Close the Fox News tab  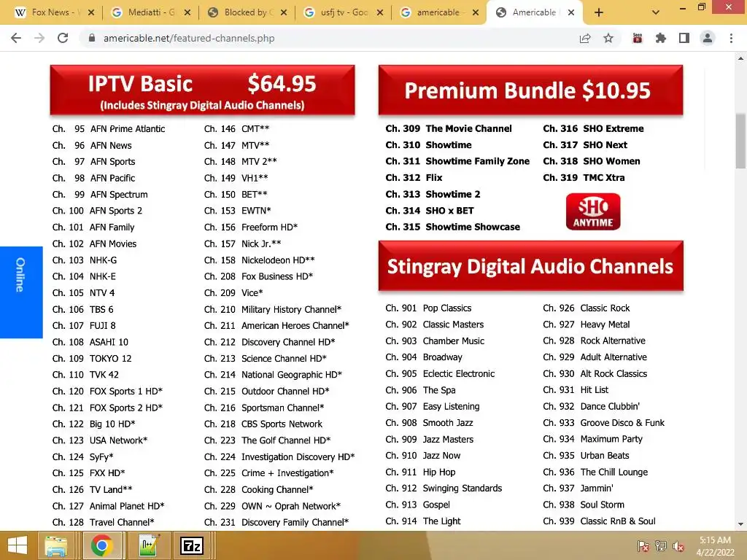91,13
